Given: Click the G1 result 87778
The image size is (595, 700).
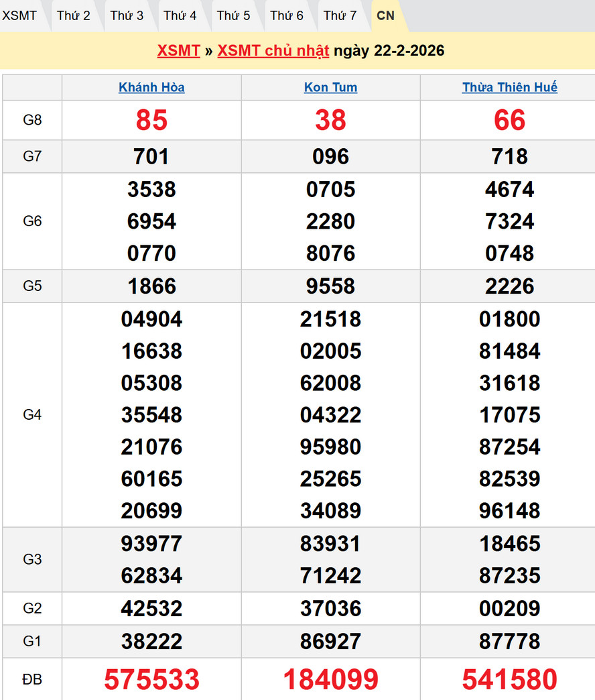Looking at the screenshot, I should 509,641.
